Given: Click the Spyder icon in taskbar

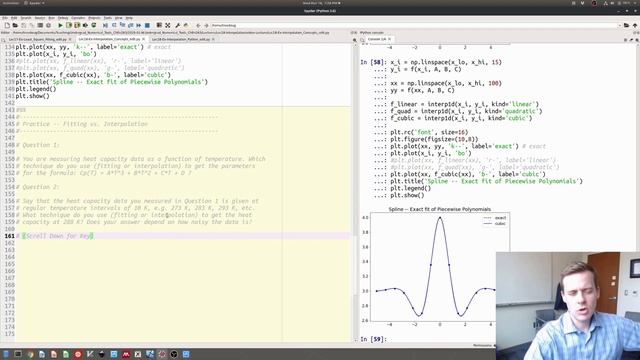Looking at the screenshot, I should (x=162, y=354).
